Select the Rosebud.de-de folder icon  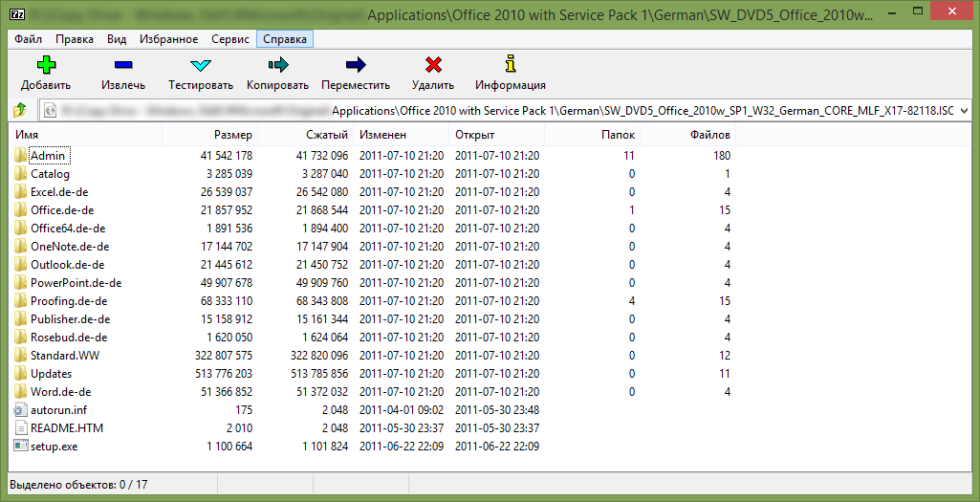coord(21,337)
